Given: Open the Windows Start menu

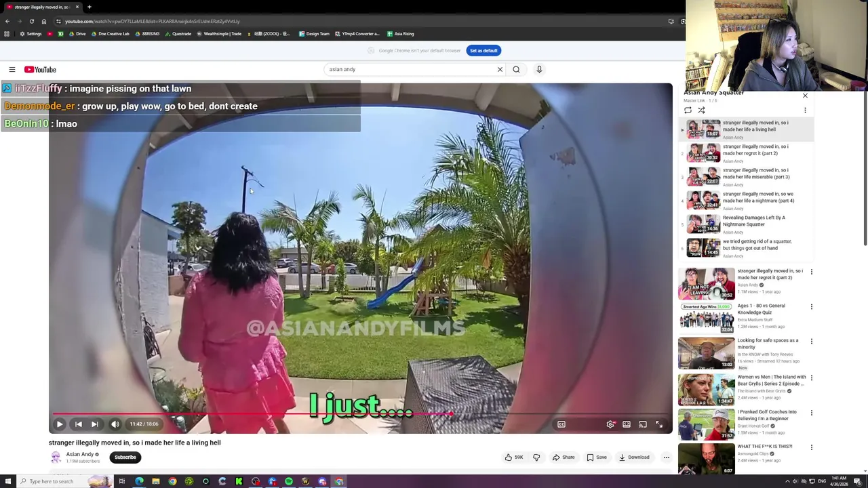Looking at the screenshot, I should pyautogui.click(x=8, y=481).
